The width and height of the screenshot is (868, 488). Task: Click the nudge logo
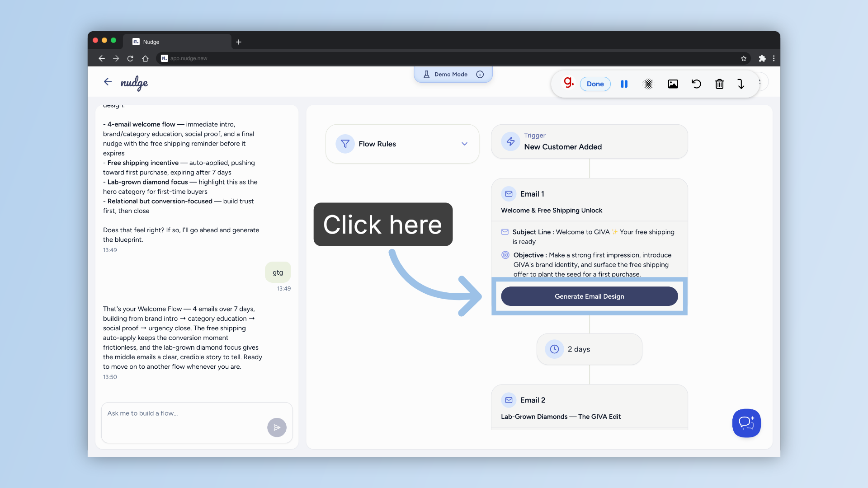pos(134,83)
